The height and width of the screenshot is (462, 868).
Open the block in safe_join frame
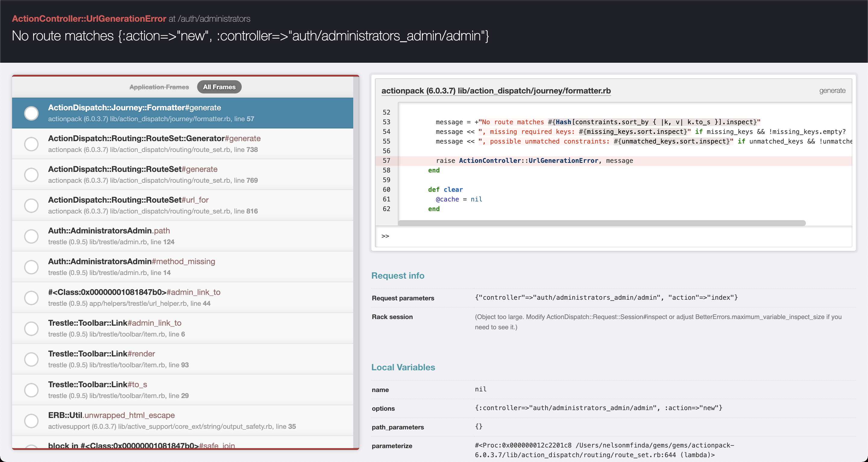click(x=141, y=445)
